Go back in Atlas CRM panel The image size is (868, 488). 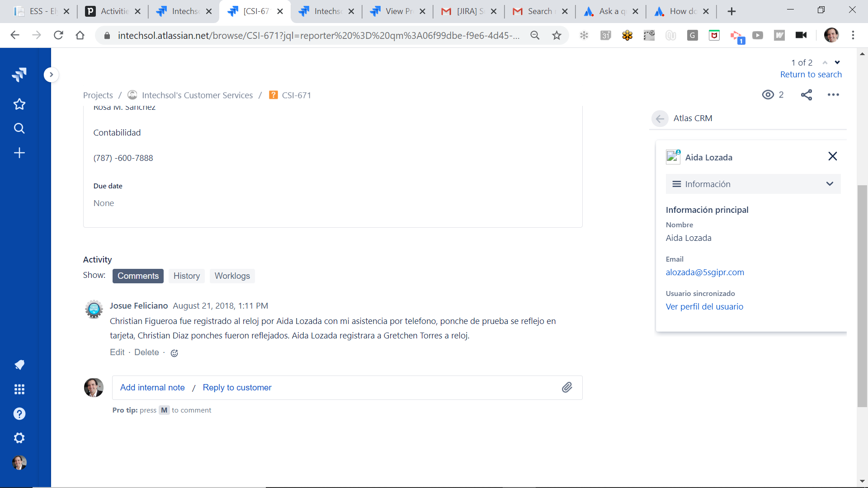660,118
